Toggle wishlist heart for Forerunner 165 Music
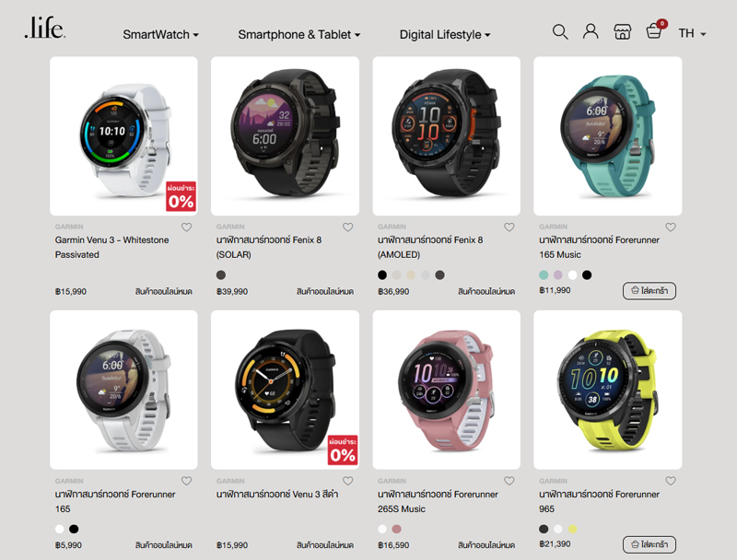The height and width of the screenshot is (560, 737). coord(671,227)
